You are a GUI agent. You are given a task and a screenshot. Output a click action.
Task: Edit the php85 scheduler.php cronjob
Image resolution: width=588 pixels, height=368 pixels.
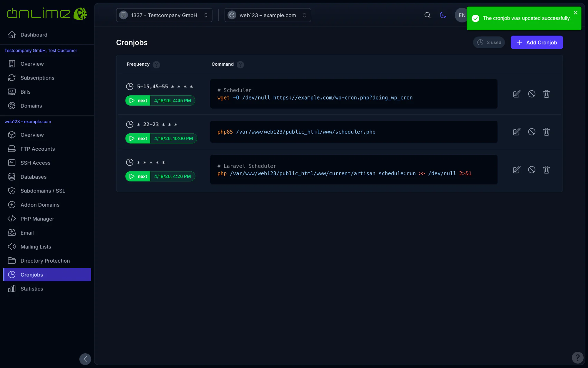coord(517,132)
